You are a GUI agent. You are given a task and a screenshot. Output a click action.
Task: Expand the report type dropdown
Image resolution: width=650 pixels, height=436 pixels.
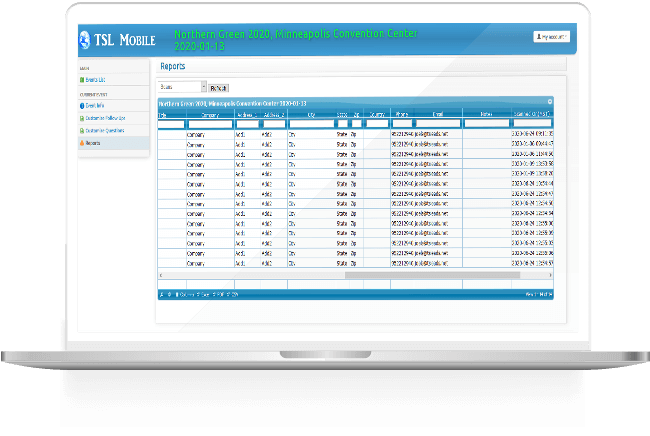click(x=203, y=87)
